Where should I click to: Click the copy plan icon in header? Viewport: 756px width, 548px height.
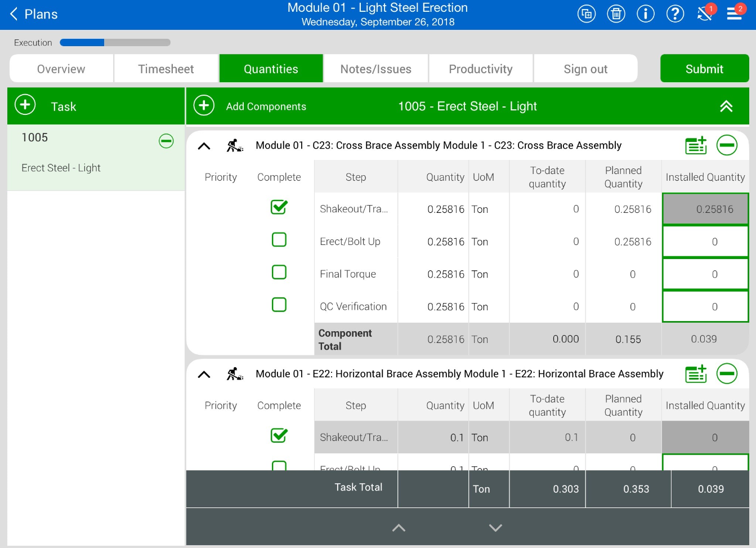pyautogui.click(x=587, y=14)
